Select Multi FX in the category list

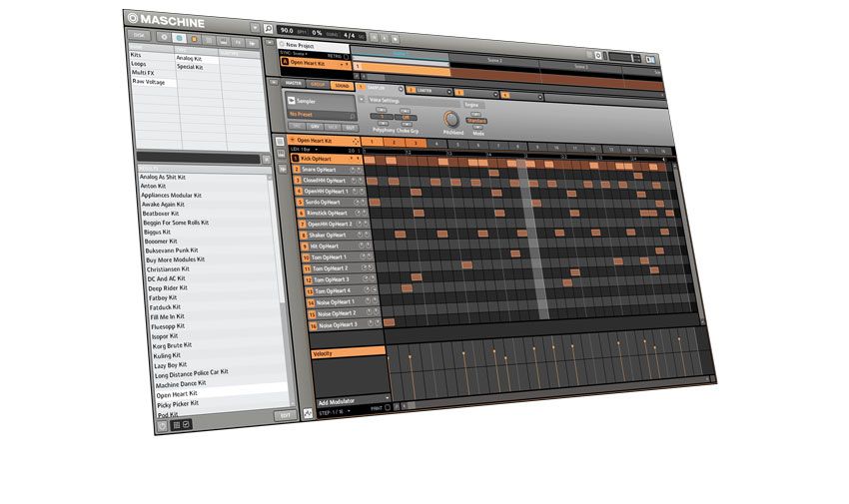tap(143, 73)
